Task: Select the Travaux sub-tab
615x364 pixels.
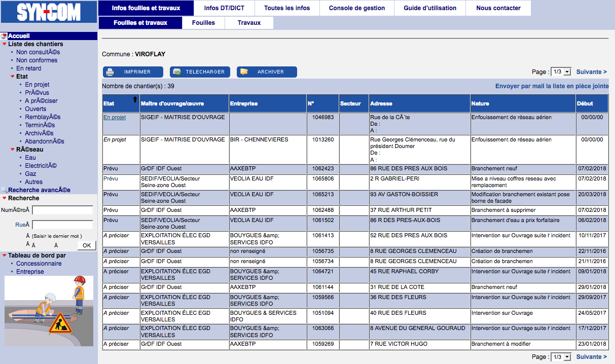Action: [249, 23]
